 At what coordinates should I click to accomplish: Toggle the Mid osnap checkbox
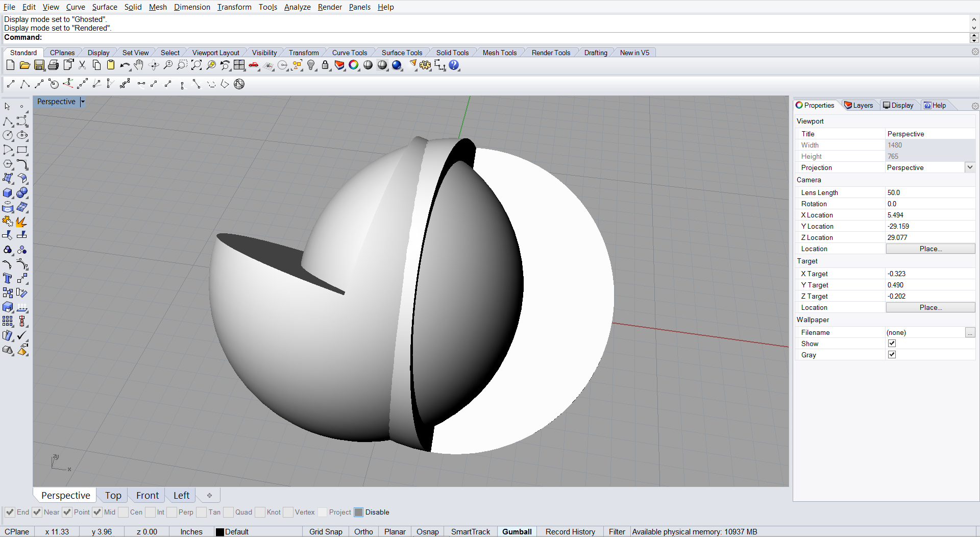point(97,512)
